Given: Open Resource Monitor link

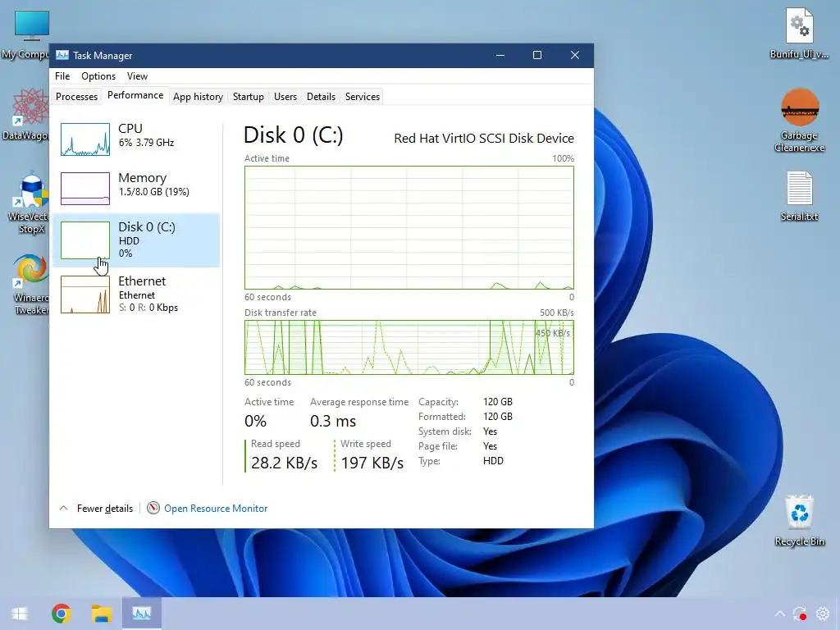Looking at the screenshot, I should point(216,509).
